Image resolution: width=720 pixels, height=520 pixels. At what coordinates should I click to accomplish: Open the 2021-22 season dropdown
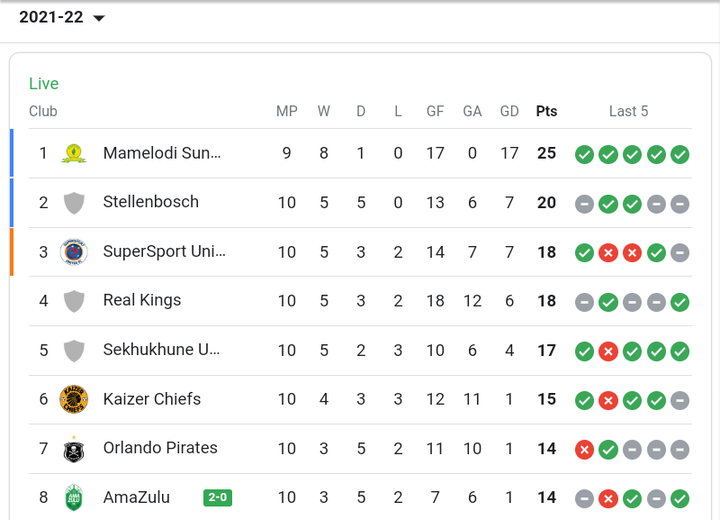62,17
